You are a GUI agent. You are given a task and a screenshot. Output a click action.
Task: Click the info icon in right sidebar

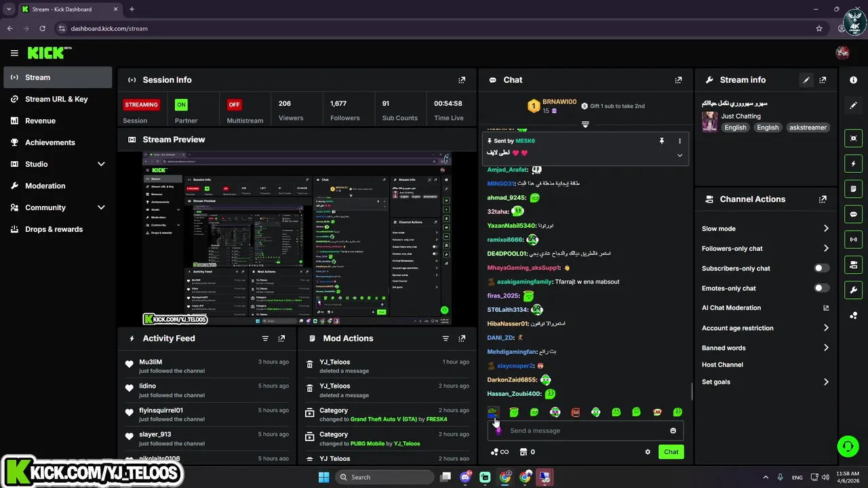click(x=853, y=80)
